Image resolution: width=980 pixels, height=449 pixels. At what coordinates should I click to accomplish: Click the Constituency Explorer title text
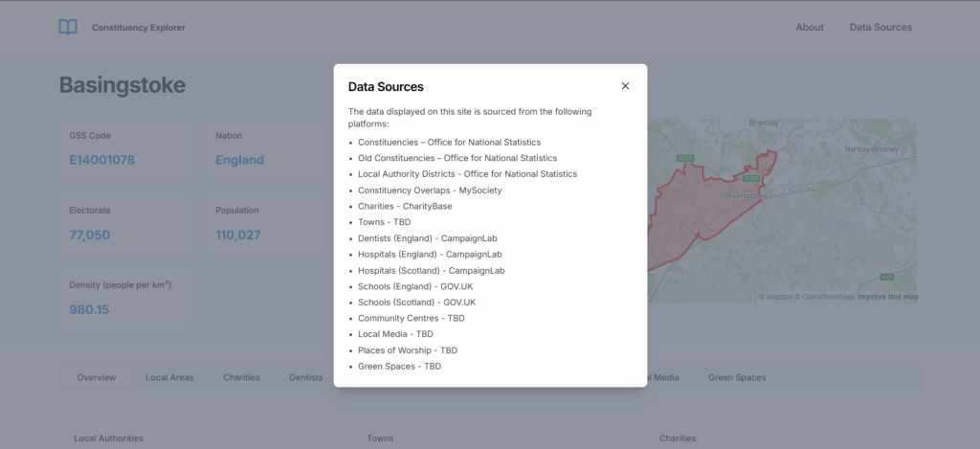[138, 28]
